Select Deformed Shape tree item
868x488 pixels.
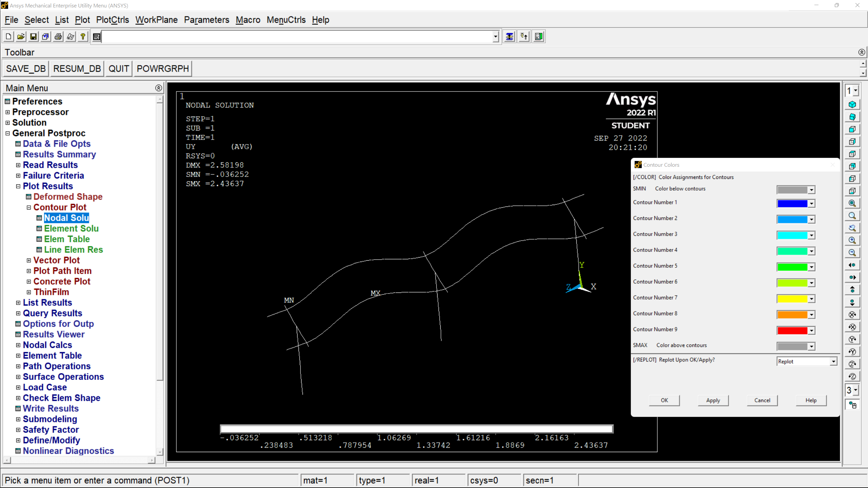[68, 197]
